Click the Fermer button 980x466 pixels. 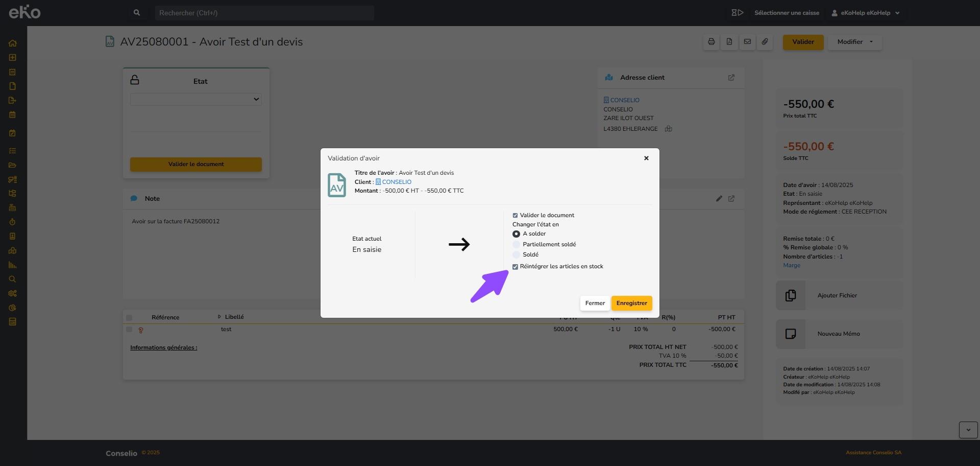(x=595, y=303)
